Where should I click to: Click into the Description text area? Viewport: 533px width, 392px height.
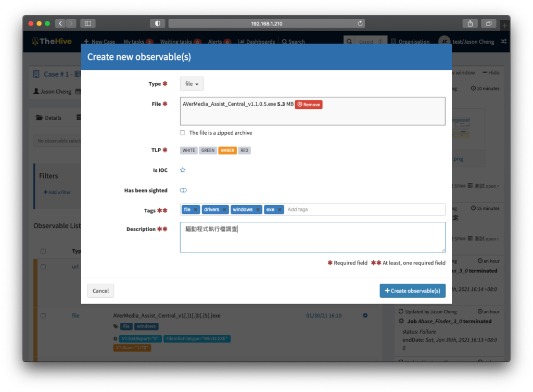312,237
